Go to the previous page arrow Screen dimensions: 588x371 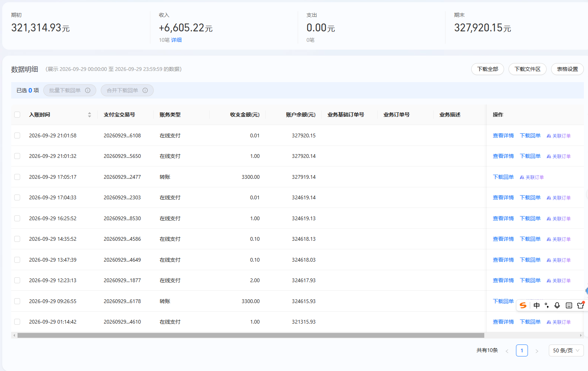[507, 351]
